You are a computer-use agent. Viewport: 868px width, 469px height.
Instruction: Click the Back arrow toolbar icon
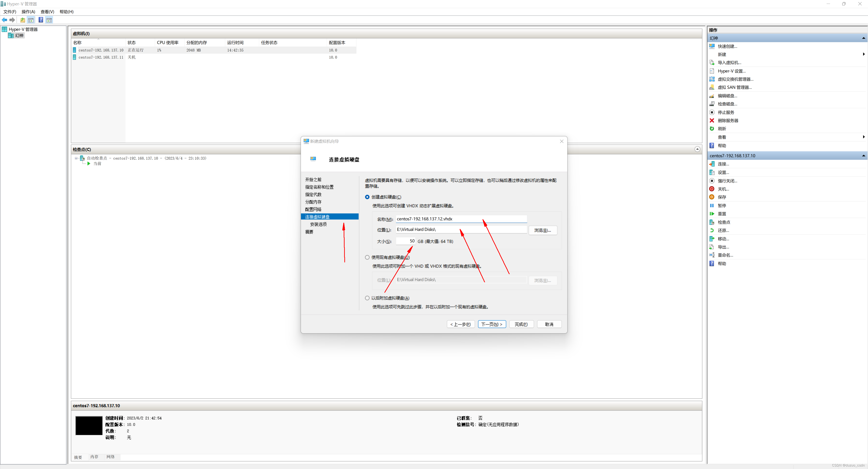click(x=4, y=20)
